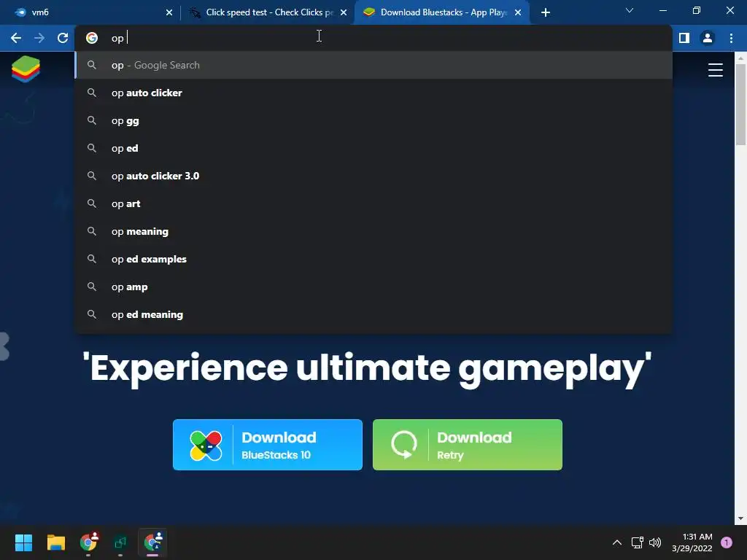This screenshot has width=747, height=560.
Task: Choose 'op auto clicker 3.0' suggestion
Action: pos(373,176)
